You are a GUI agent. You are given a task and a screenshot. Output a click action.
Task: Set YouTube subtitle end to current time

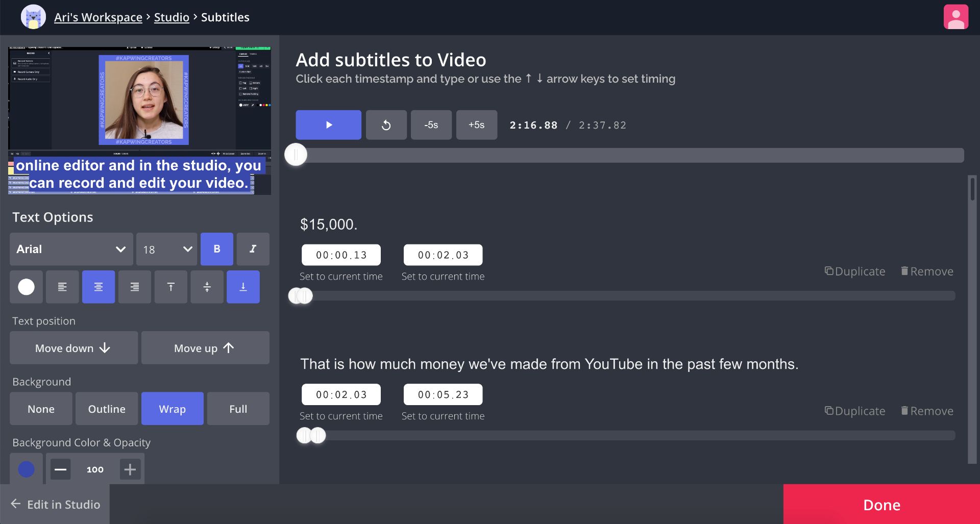[x=443, y=416]
